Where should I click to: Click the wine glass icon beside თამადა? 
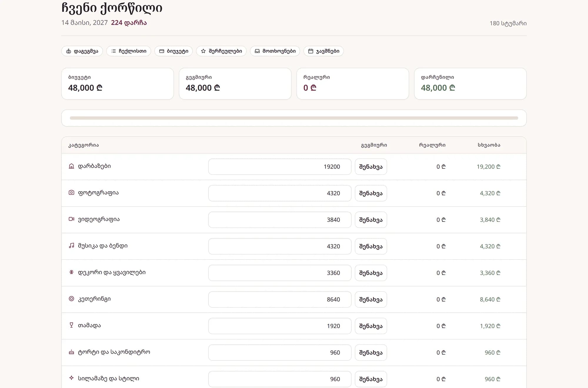pyautogui.click(x=71, y=325)
